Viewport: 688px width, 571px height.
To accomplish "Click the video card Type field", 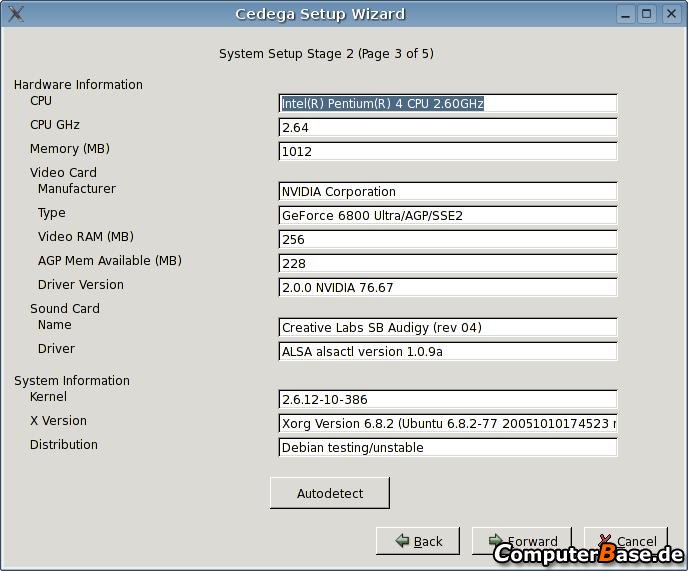I will [x=448, y=215].
